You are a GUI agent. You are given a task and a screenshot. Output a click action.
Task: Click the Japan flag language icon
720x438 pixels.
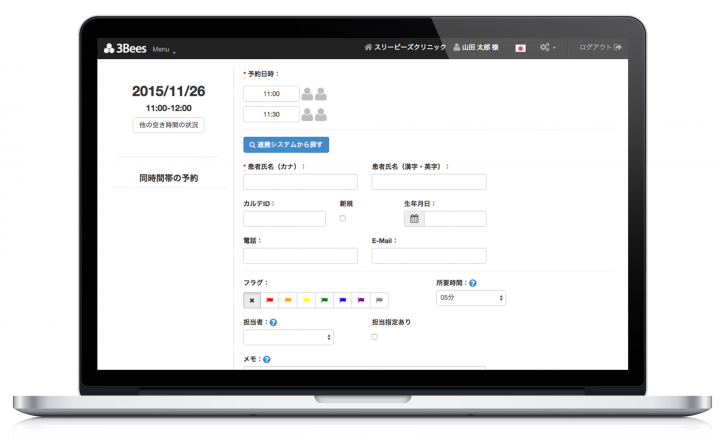pos(520,48)
